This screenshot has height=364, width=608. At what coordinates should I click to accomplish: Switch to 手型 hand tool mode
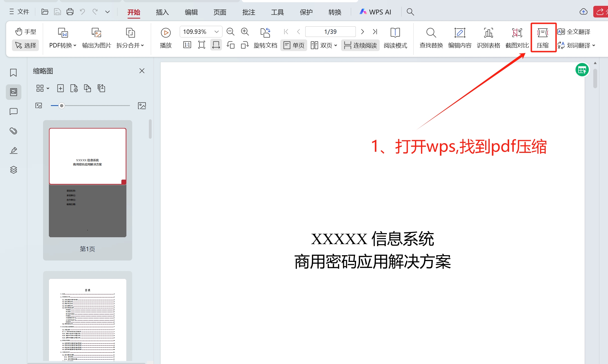click(x=26, y=32)
